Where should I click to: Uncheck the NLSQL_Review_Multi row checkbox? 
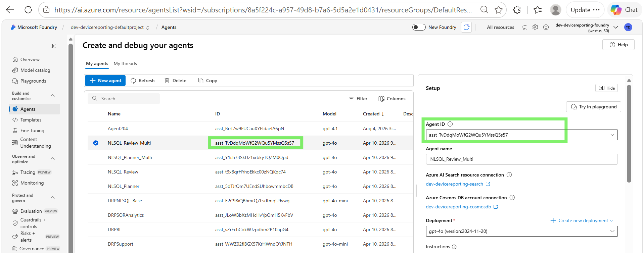pos(96,143)
